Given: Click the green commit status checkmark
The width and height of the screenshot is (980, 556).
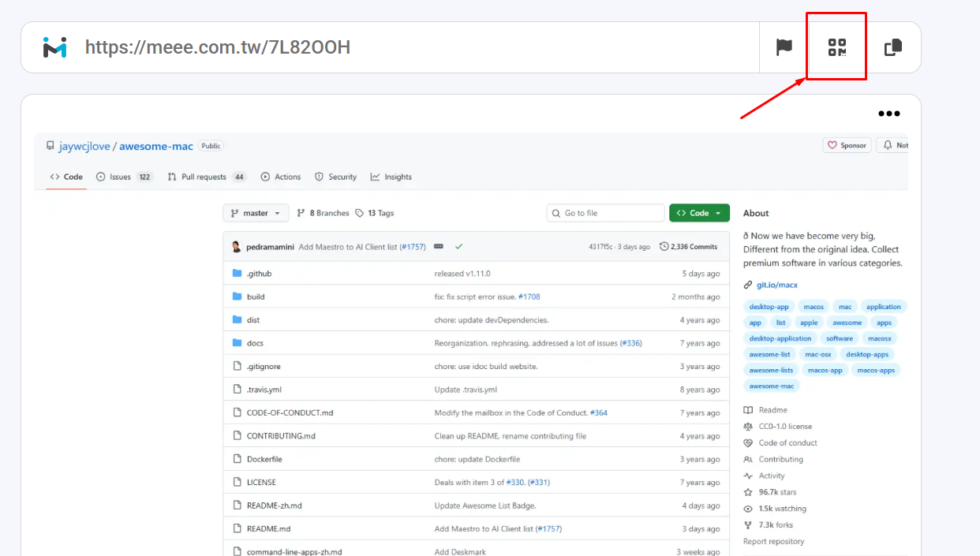Looking at the screenshot, I should pos(459,247).
